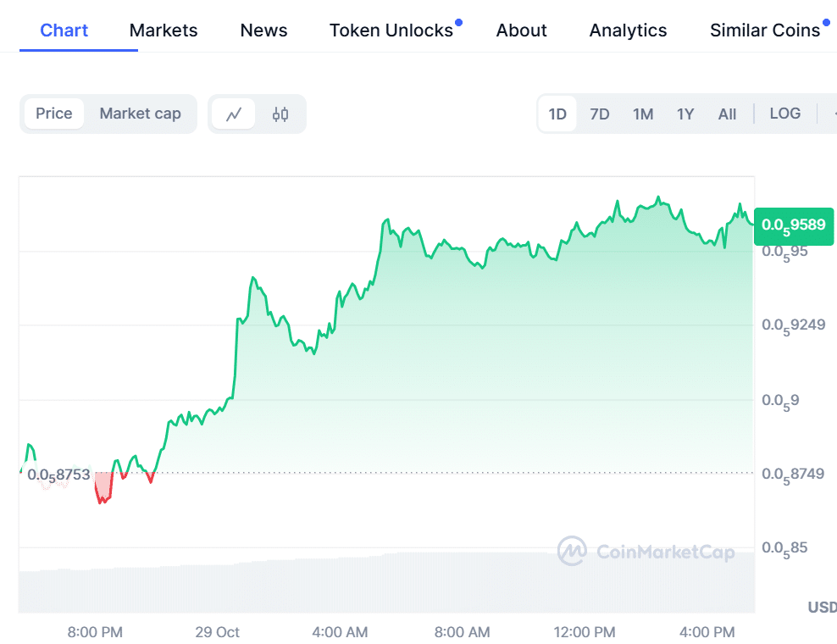Viewport: 837px width, 644px height.
Task: Switch to line chart view icon
Action: pyautogui.click(x=233, y=114)
